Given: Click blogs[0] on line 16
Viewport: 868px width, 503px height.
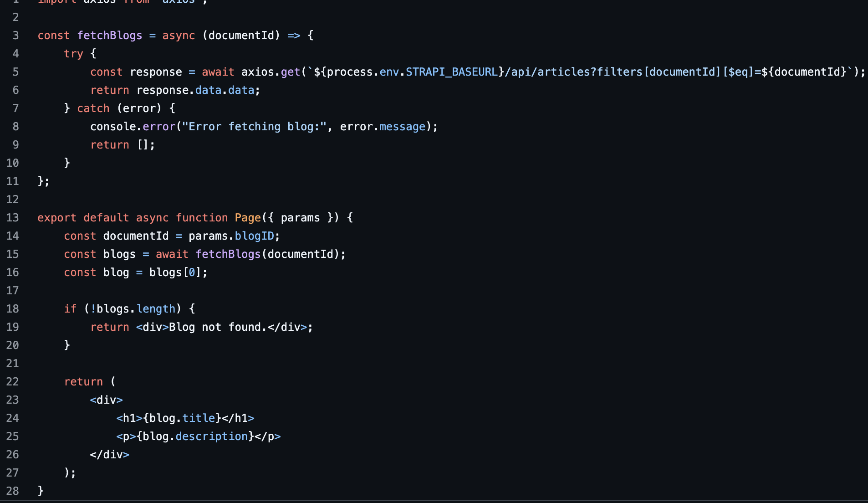Looking at the screenshot, I should (175, 272).
